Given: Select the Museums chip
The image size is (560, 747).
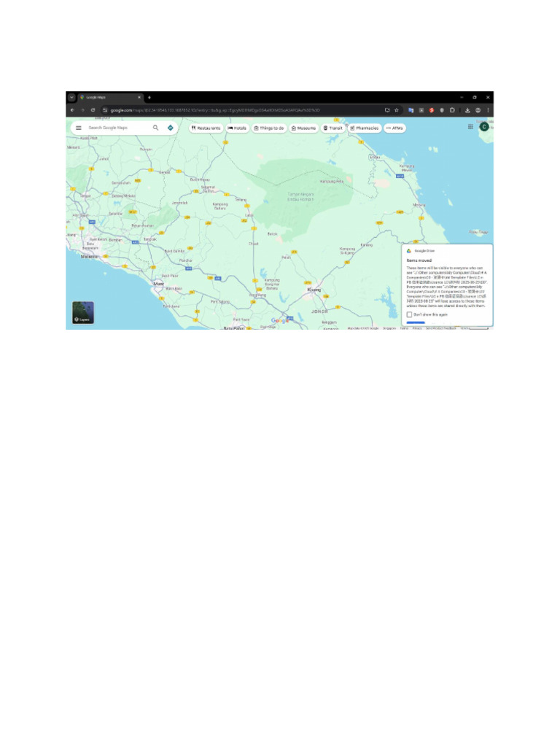Looking at the screenshot, I should [x=304, y=128].
